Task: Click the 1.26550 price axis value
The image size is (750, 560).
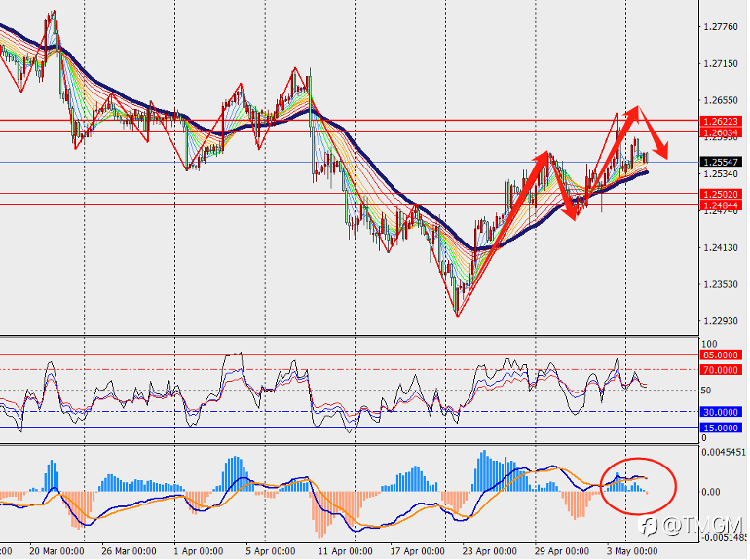Action: coord(721,101)
